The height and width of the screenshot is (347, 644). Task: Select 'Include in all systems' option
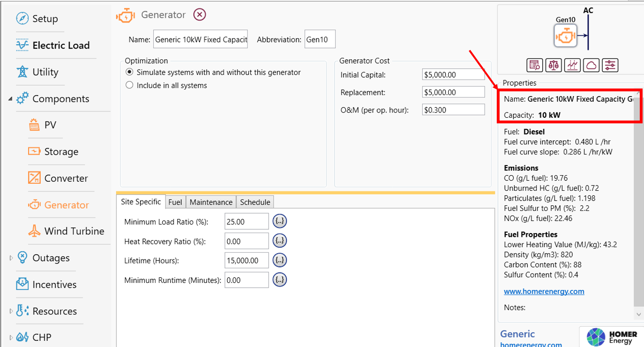point(130,86)
